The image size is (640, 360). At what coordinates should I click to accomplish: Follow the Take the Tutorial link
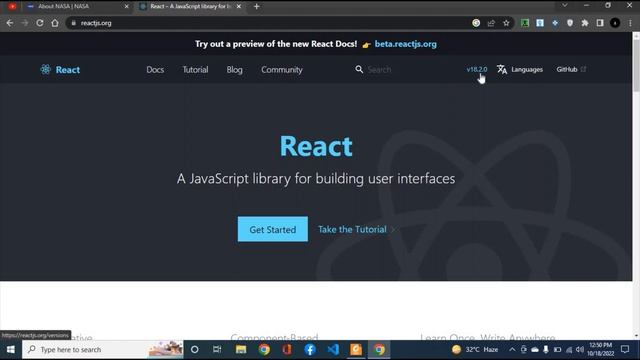coord(352,229)
